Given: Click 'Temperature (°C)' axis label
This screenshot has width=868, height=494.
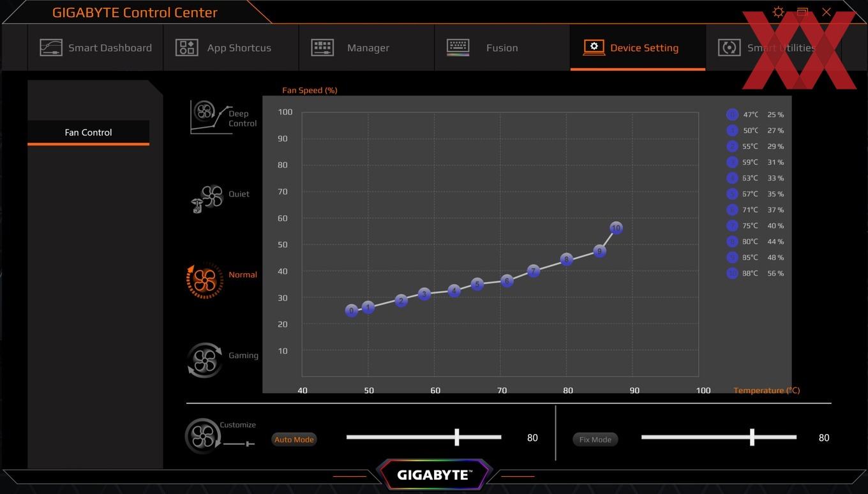Looking at the screenshot, I should pos(767,391).
